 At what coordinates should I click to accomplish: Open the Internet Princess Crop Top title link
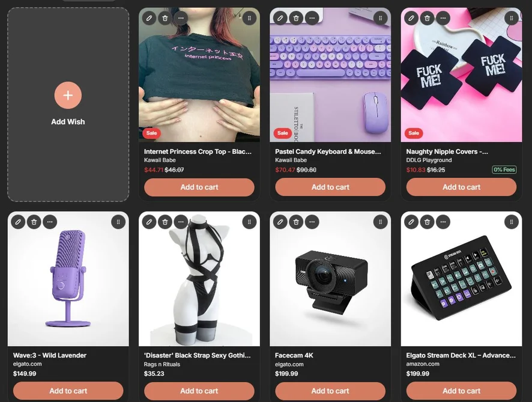pos(198,151)
